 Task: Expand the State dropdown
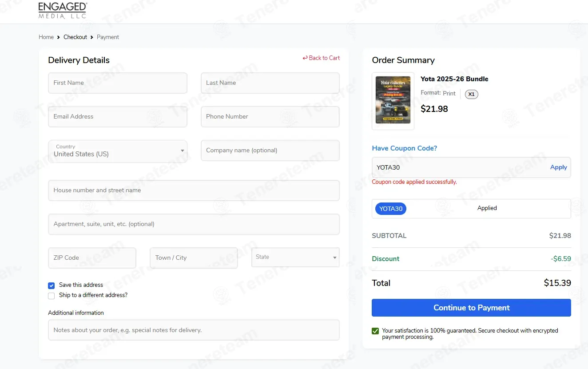click(295, 257)
